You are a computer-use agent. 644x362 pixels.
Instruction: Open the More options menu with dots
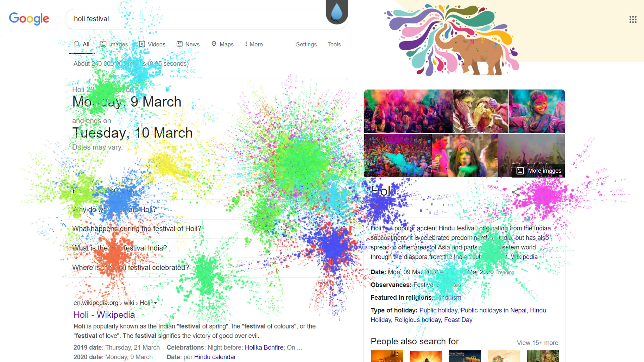(x=254, y=44)
